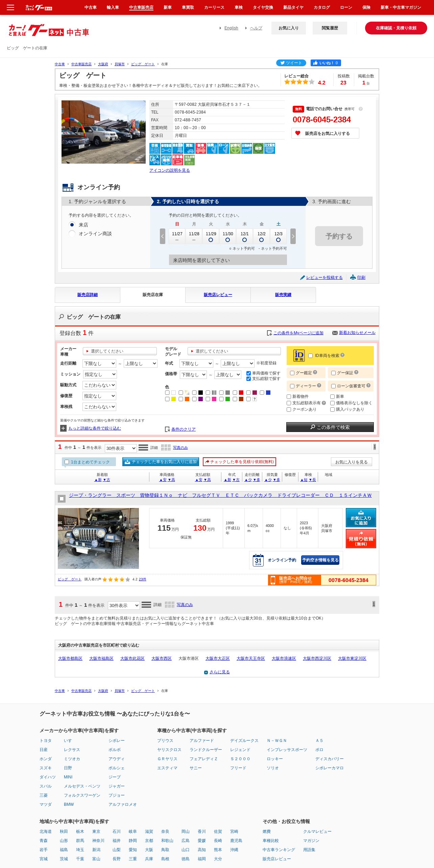The height and width of the screenshot is (868, 434).
Task: Select タイヤ交換 in top navigation
Action: pos(263,7)
